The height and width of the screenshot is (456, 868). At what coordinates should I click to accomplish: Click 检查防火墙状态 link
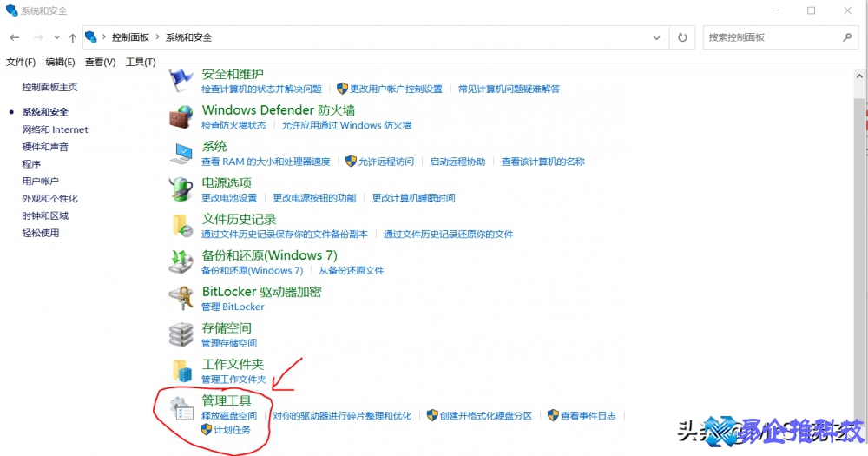(x=233, y=125)
